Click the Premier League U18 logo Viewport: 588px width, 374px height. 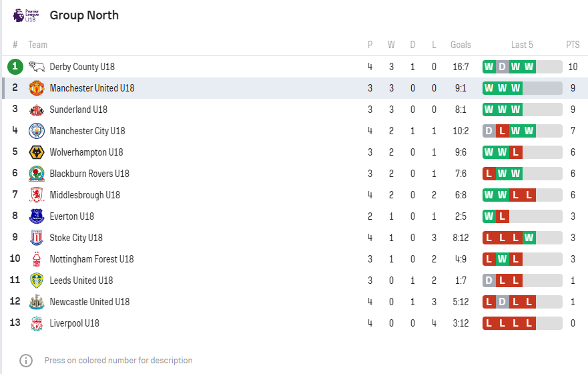pyautogui.click(x=25, y=15)
